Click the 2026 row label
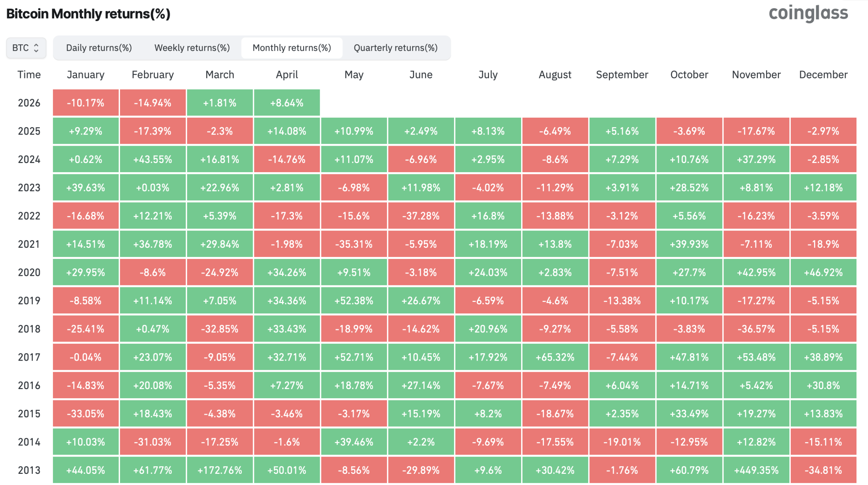 [x=29, y=103]
